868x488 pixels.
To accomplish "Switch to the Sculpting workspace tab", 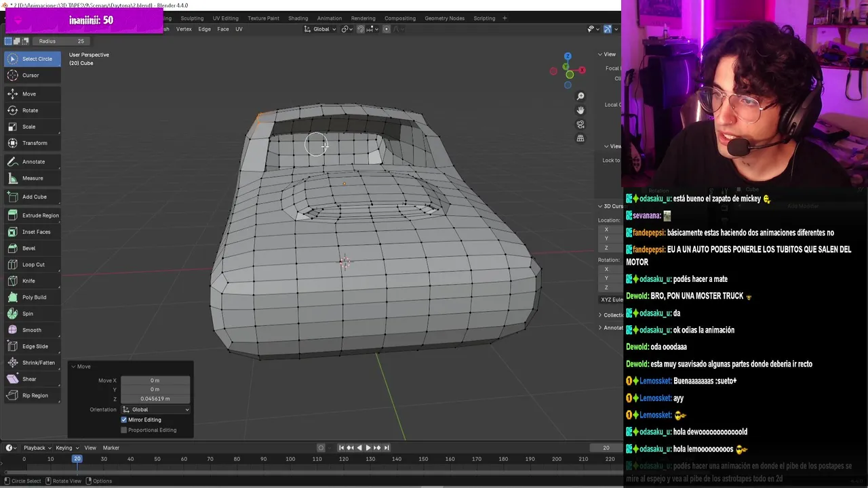I will (192, 18).
